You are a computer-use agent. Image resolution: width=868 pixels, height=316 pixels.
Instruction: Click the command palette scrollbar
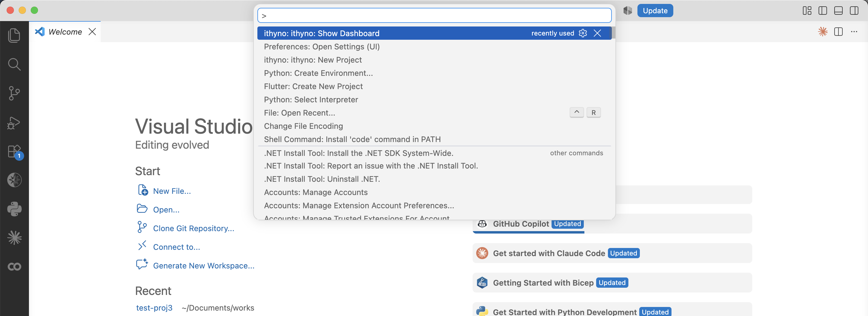[613, 33]
